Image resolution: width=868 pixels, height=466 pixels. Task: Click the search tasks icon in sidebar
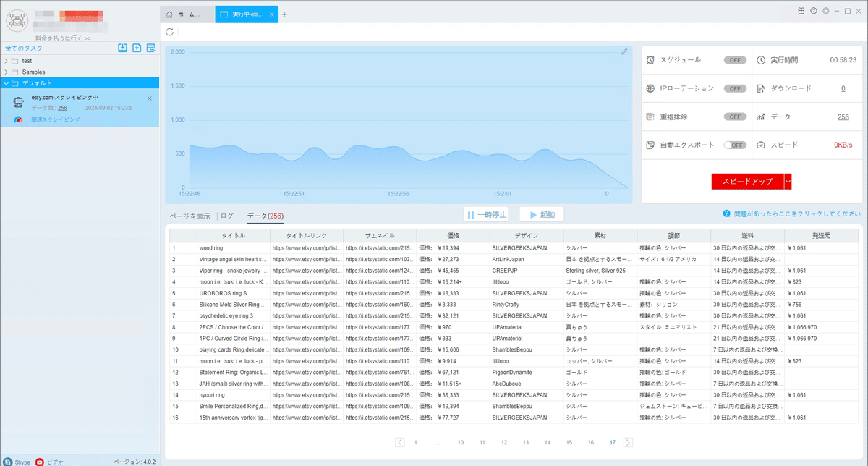150,48
